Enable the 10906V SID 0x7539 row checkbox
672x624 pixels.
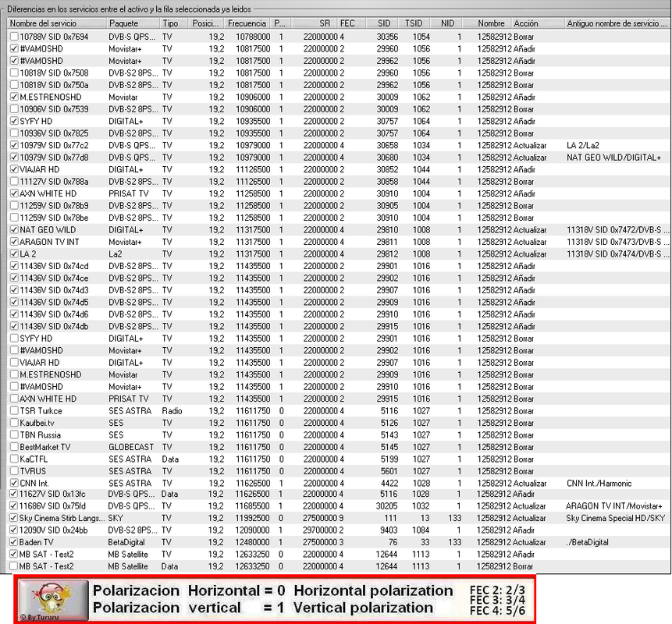tap(14, 109)
